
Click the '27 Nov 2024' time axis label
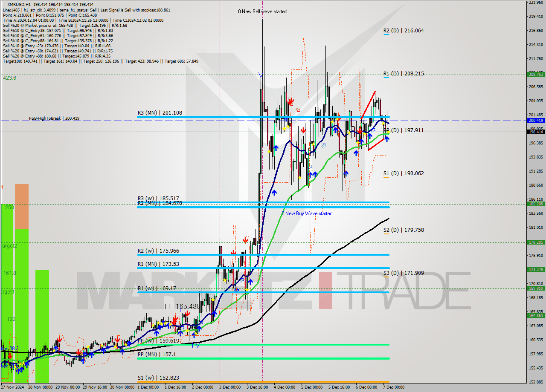(12, 387)
